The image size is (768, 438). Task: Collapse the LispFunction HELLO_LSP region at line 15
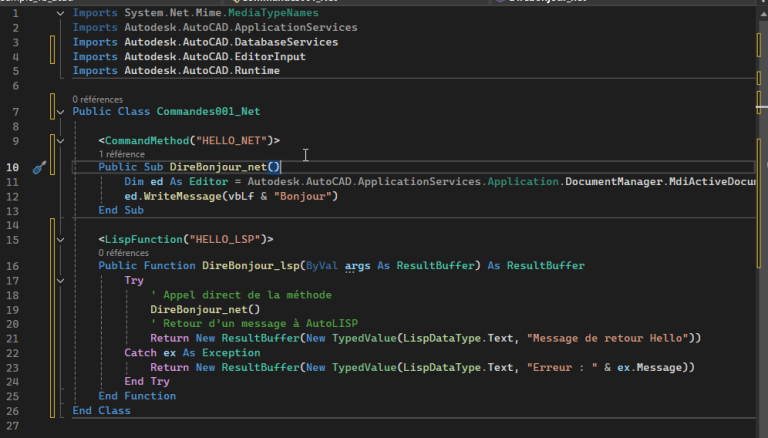pyautogui.click(x=60, y=240)
